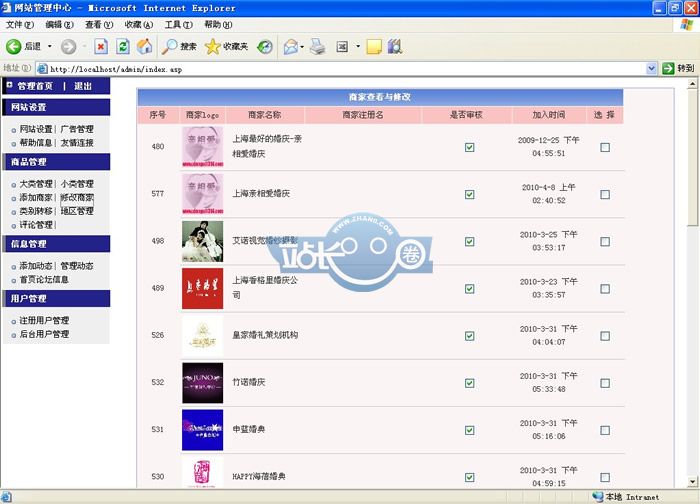The width and height of the screenshot is (700, 504).
Task: Click the 加入时间 column header
Action: coord(549,115)
